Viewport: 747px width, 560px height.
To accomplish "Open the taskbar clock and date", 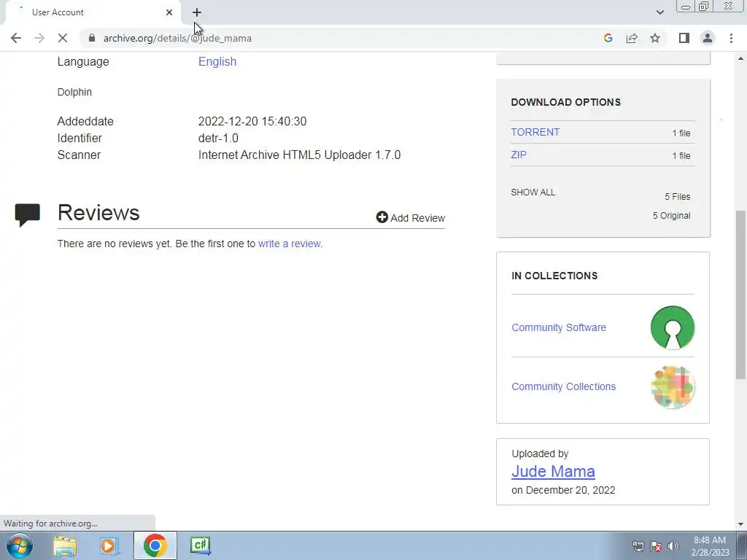I will point(710,546).
